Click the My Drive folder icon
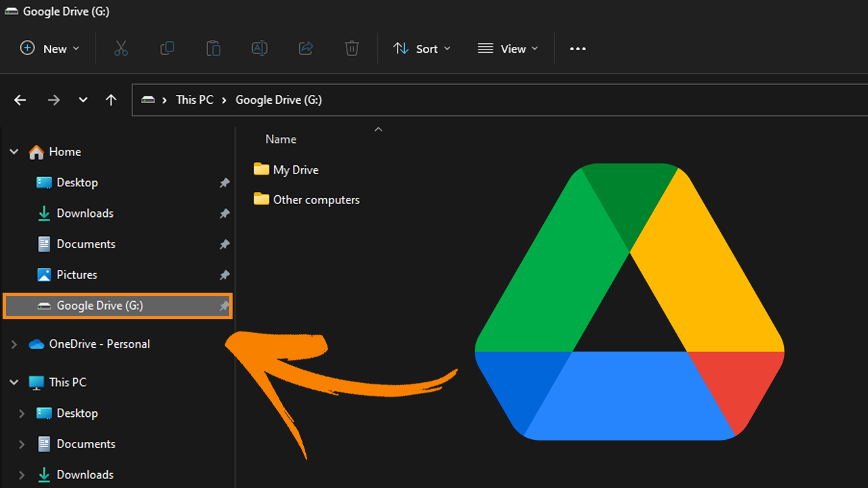Image resolution: width=868 pixels, height=488 pixels. point(261,169)
